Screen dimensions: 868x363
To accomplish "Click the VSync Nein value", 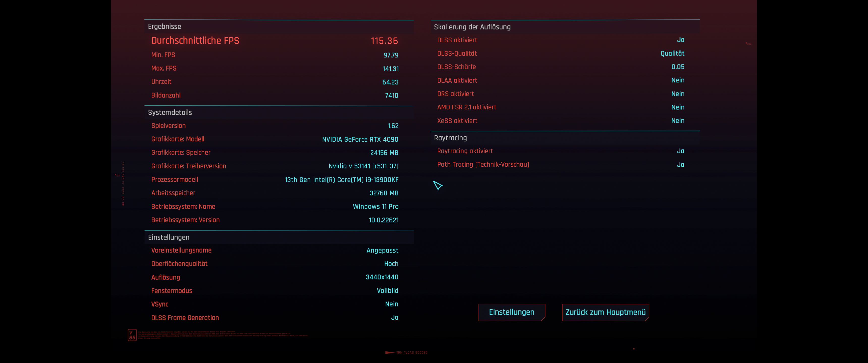I will pyautogui.click(x=392, y=304).
